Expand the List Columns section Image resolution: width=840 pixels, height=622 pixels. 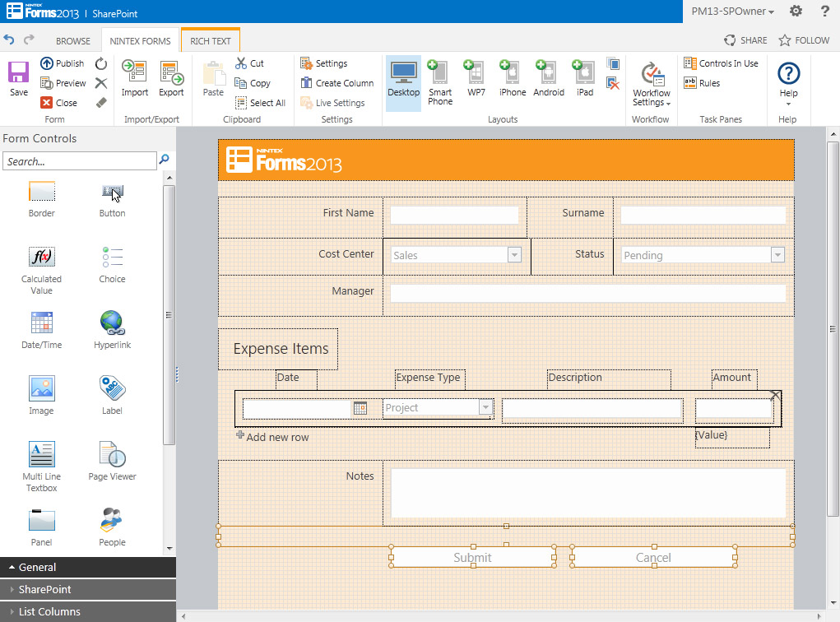[x=88, y=611]
